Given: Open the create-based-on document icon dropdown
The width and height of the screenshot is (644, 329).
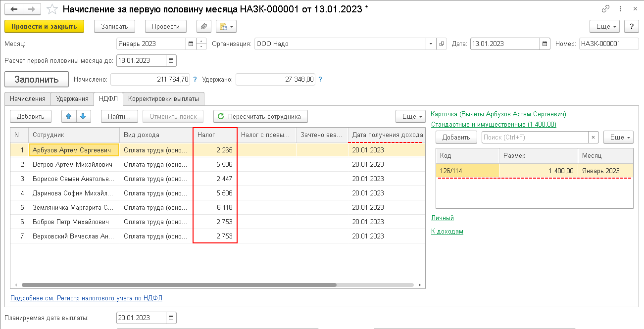Looking at the screenshot, I should 225,27.
